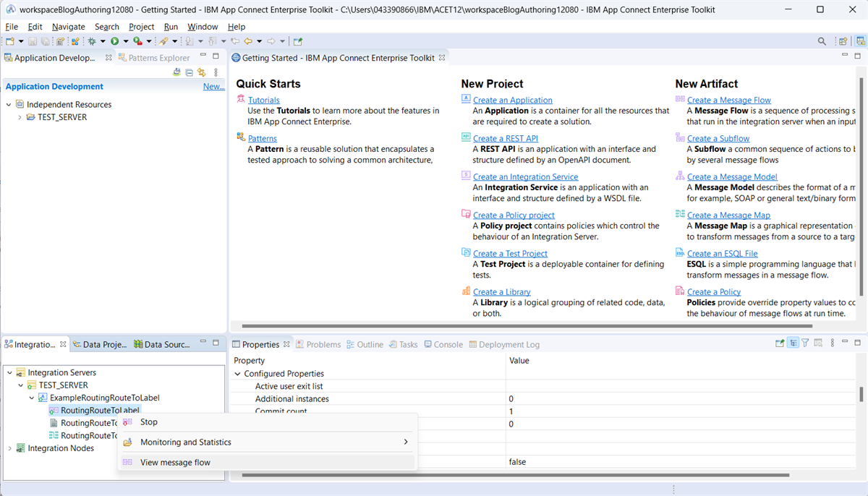This screenshot has height=496, width=868.
Task: Open the New Wizard dropdown arrow
Action: click(x=20, y=41)
